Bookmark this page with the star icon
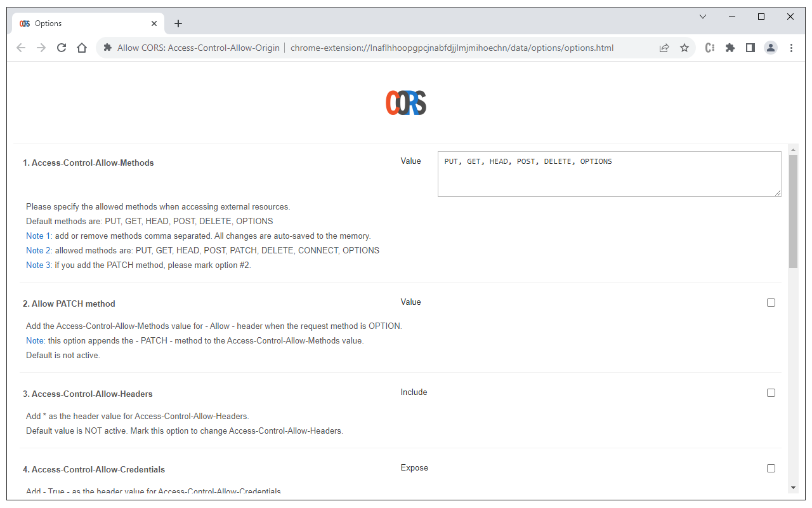 [x=684, y=48]
